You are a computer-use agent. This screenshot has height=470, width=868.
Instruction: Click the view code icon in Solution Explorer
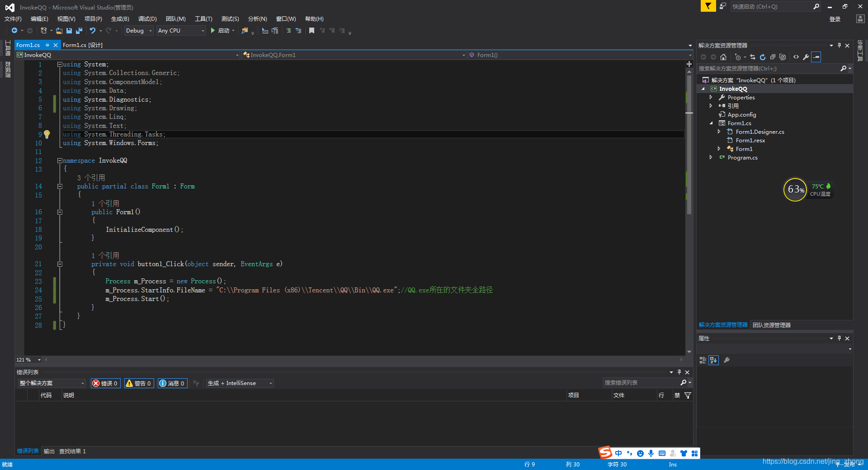tap(796, 57)
